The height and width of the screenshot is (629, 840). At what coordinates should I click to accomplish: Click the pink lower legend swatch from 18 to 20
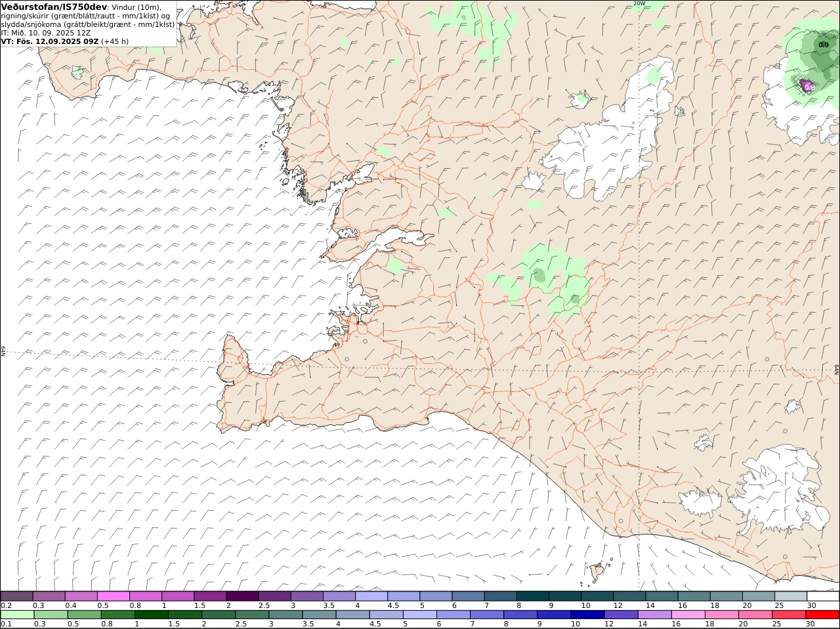point(721,615)
